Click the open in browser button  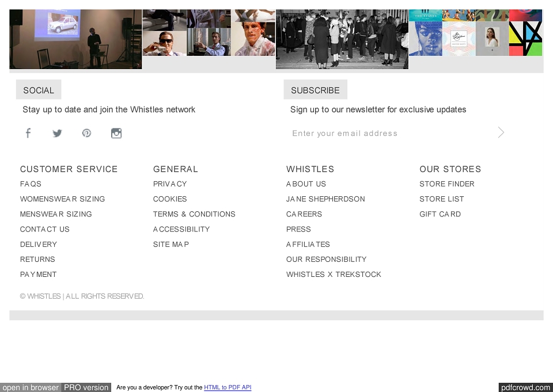click(31, 387)
